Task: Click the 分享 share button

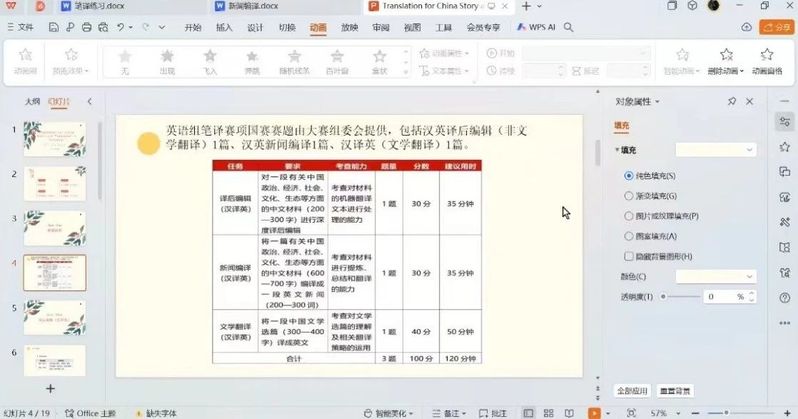Action: pyautogui.click(x=775, y=28)
